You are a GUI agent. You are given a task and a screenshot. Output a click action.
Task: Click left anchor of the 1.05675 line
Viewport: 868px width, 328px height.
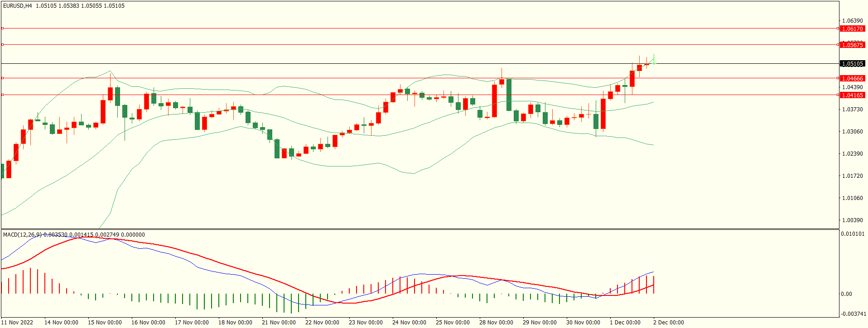coord(2,45)
